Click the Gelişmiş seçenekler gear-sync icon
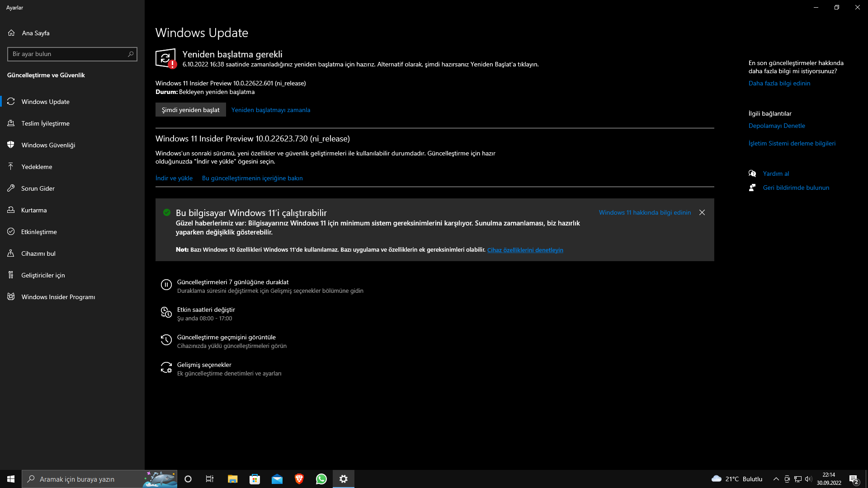This screenshot has width=868, height=488. 166,367
